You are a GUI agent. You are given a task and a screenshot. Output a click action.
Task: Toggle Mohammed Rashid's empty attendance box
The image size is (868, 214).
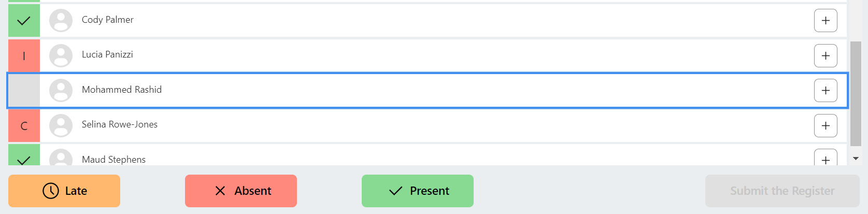point(24,91)
